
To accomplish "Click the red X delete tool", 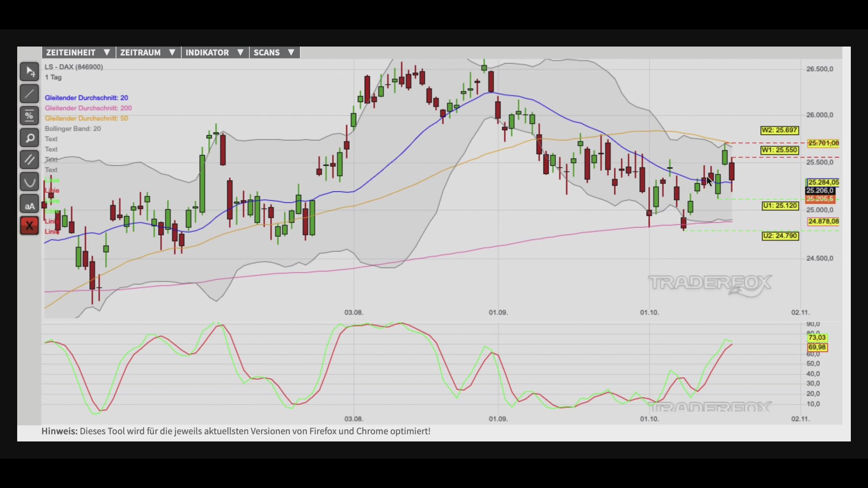I will tap(29, 225).
